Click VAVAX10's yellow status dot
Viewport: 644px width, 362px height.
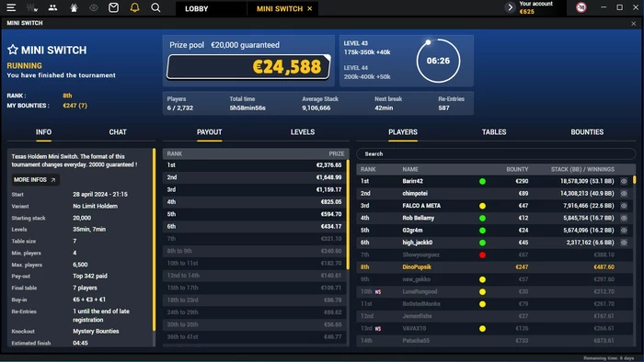click(x=483, y=329)
